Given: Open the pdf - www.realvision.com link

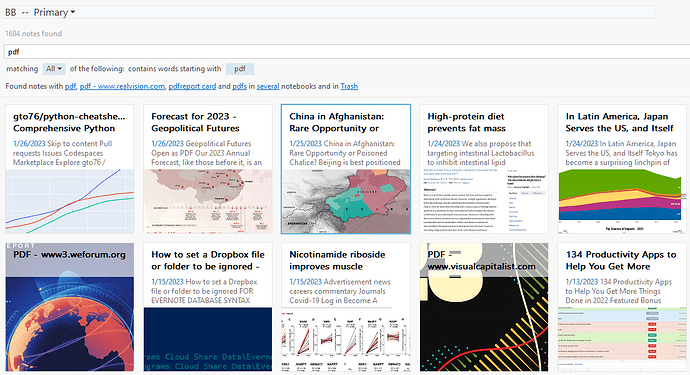Looking at the screenshot, I should pos(122,86).
